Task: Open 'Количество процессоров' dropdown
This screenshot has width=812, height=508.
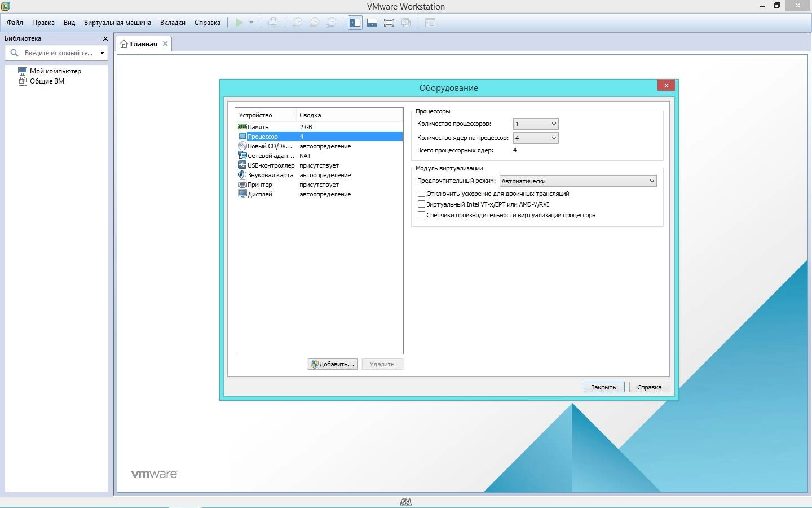Action: point(536,124)
